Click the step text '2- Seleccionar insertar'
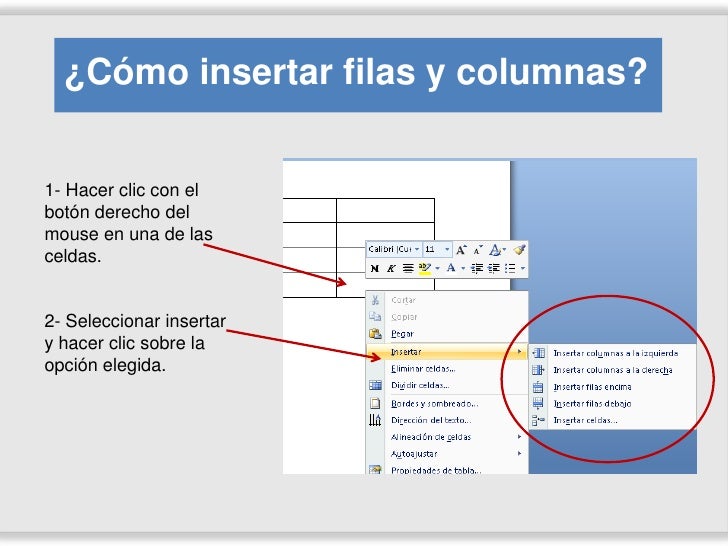The image size is (728, 546). pos(135,321)
